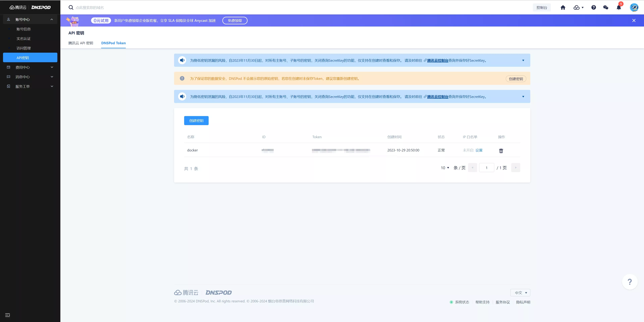
Task: Click the WeChat contact icon in top bar
Action: pos(605,7)
